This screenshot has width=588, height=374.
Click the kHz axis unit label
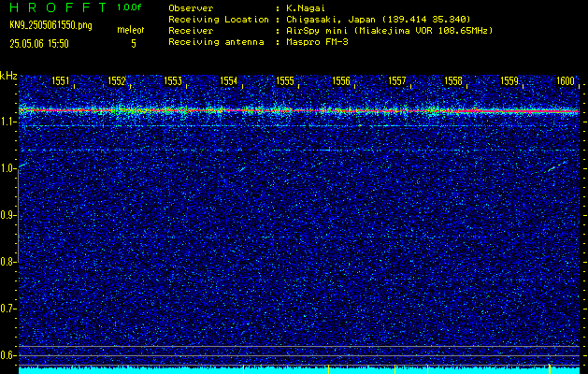tap(8, 76)
